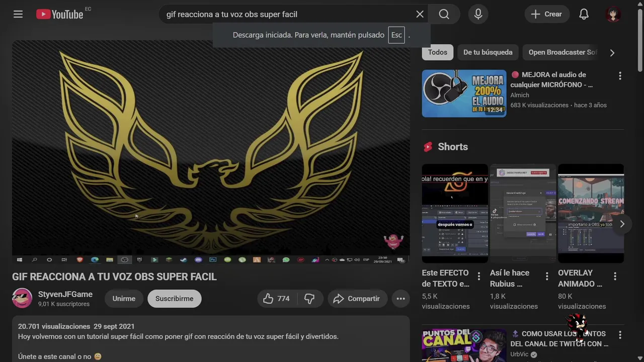Open the StyvenJFGame channel name link
The width and height of the screenshot is (644, 362).
(65, 294)
